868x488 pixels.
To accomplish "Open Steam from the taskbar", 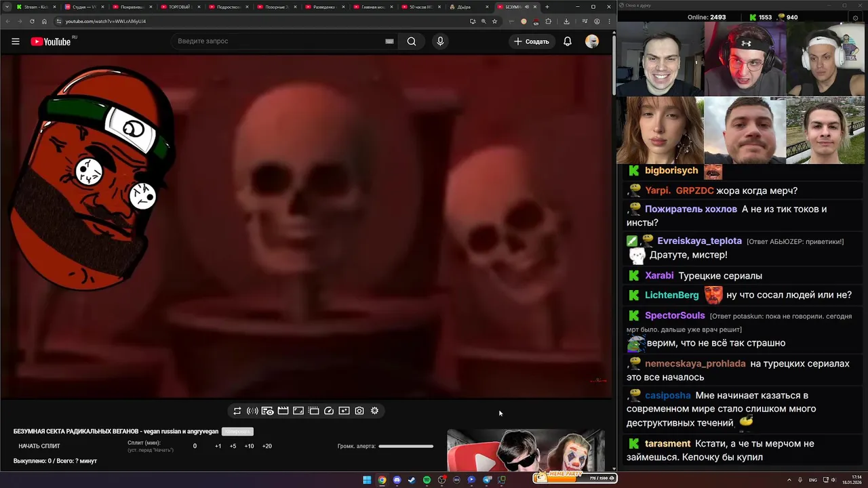I will (x=412, y=480).
